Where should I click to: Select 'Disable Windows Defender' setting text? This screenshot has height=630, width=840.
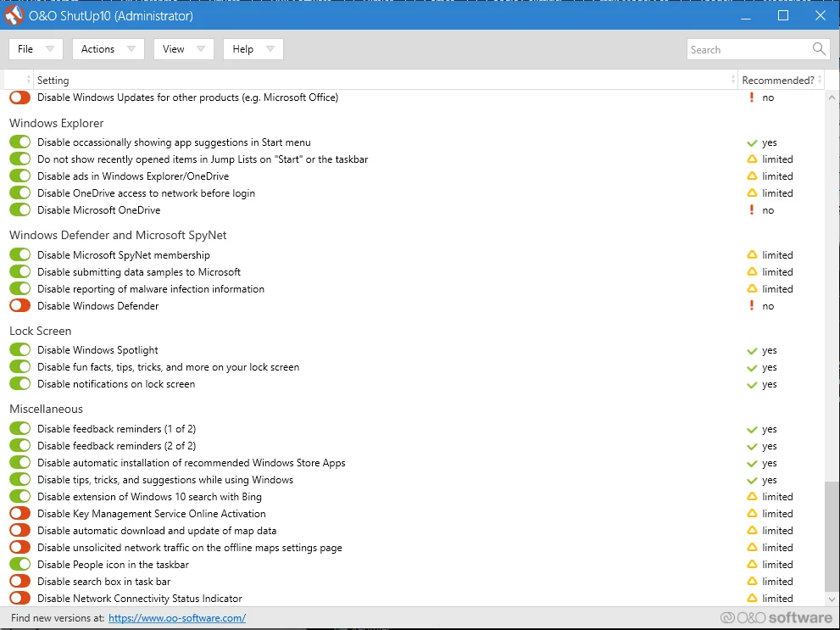pos(98,306)
